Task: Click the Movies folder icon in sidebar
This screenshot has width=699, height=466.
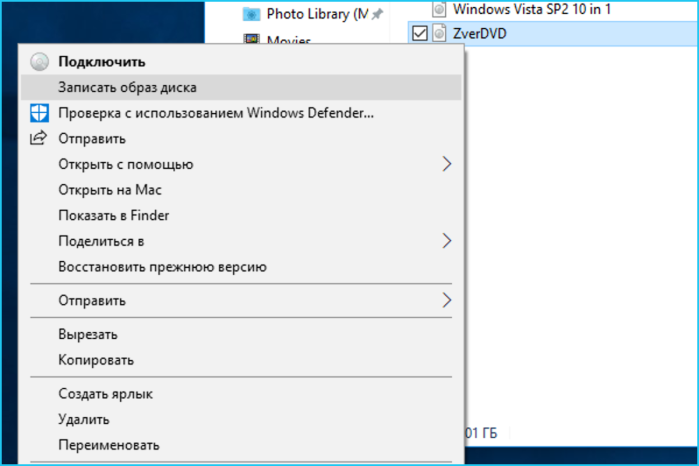Action: pyautogui.click(x=251, y=39)
